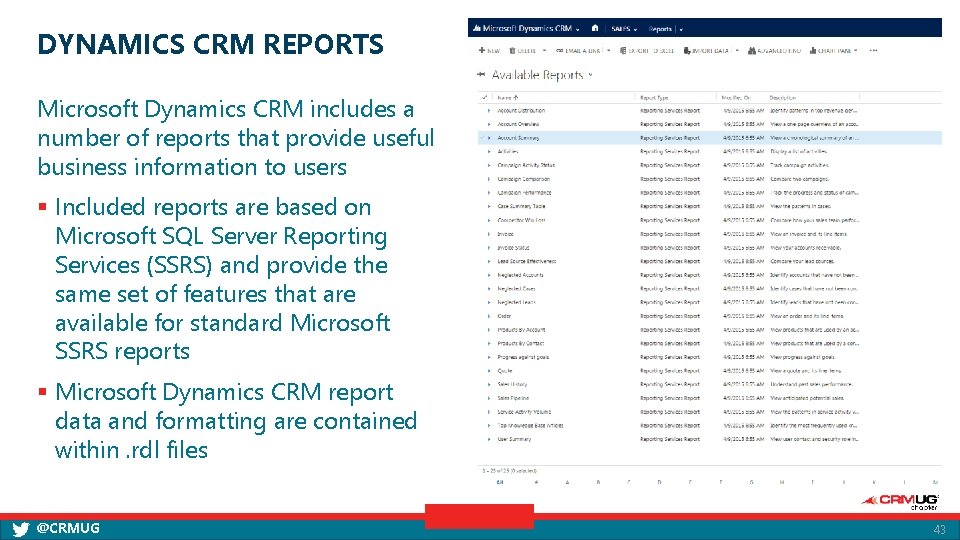Click the Twitter bird icon
960x540 pixels.
coord(20,529)
